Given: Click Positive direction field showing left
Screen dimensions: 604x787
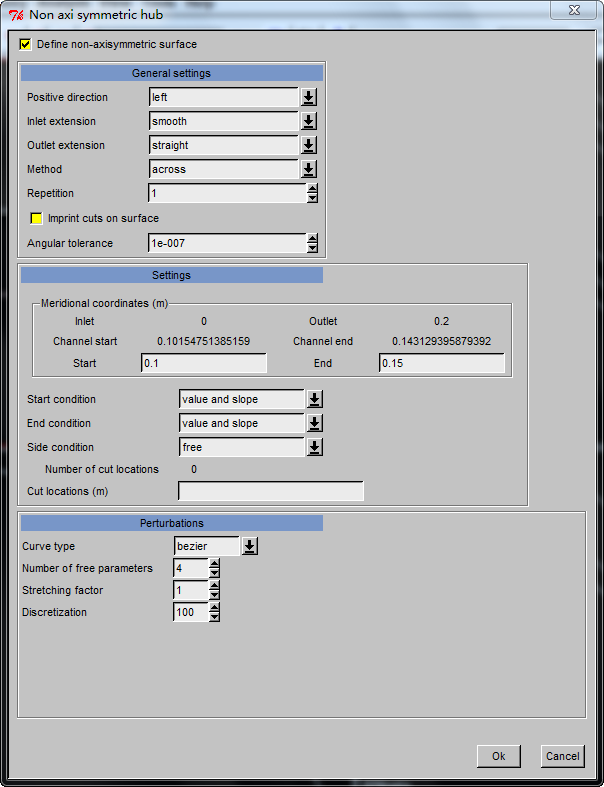Looking at the screenshot, I should coord(224,97).
